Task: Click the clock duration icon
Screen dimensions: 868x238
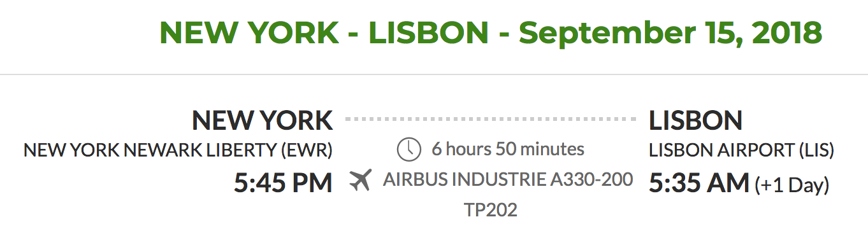Action: pos(409,150)
